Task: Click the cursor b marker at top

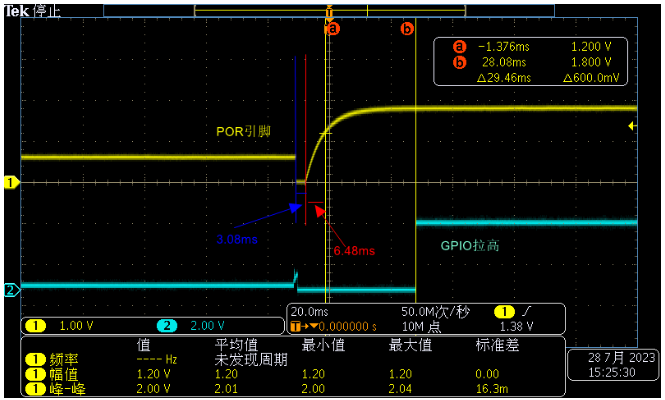Action: (407, 29)
